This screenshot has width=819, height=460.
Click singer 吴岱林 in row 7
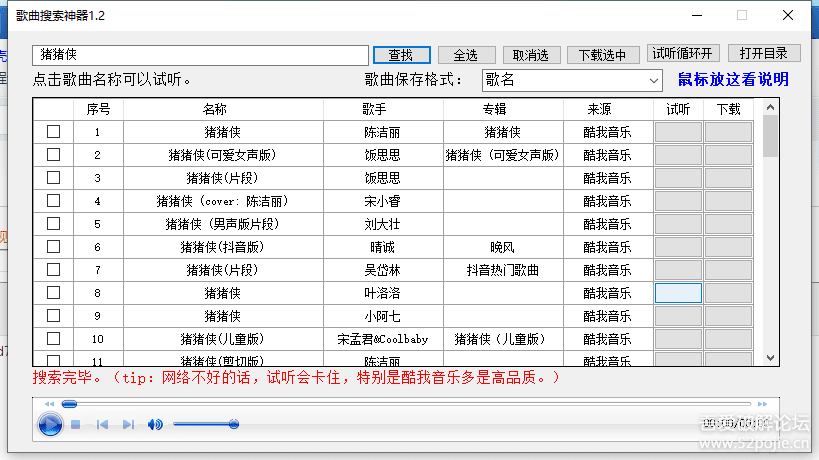coord(382,270)
